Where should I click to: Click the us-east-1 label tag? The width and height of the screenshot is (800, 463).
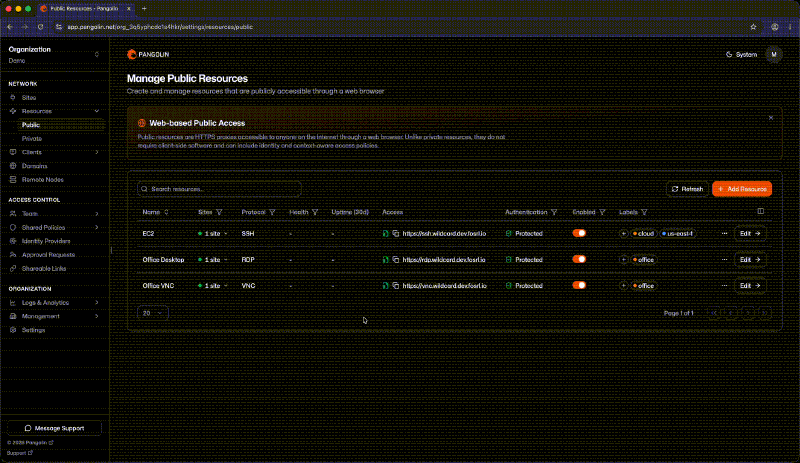pos(677,234)
